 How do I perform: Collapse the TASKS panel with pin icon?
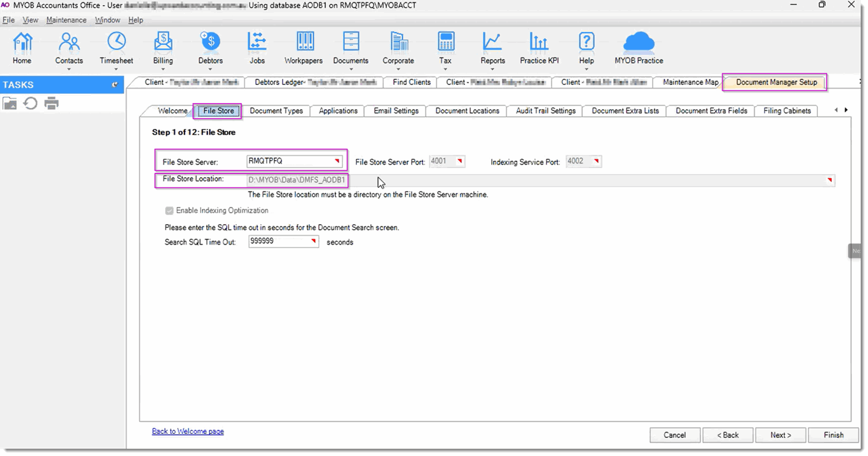[115, 85]
